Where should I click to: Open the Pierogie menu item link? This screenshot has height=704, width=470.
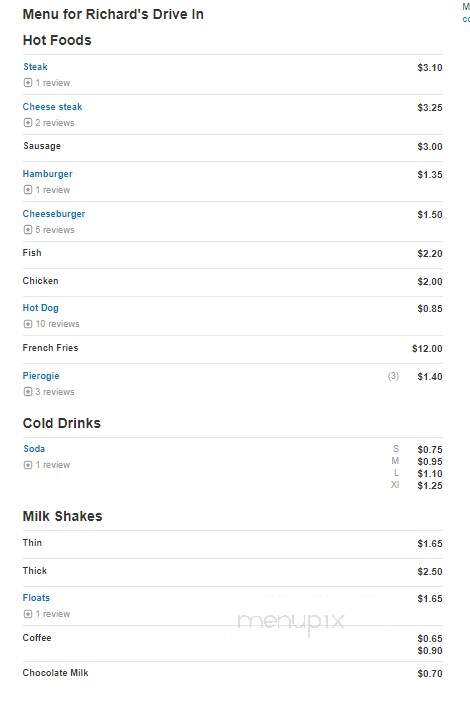41,376
